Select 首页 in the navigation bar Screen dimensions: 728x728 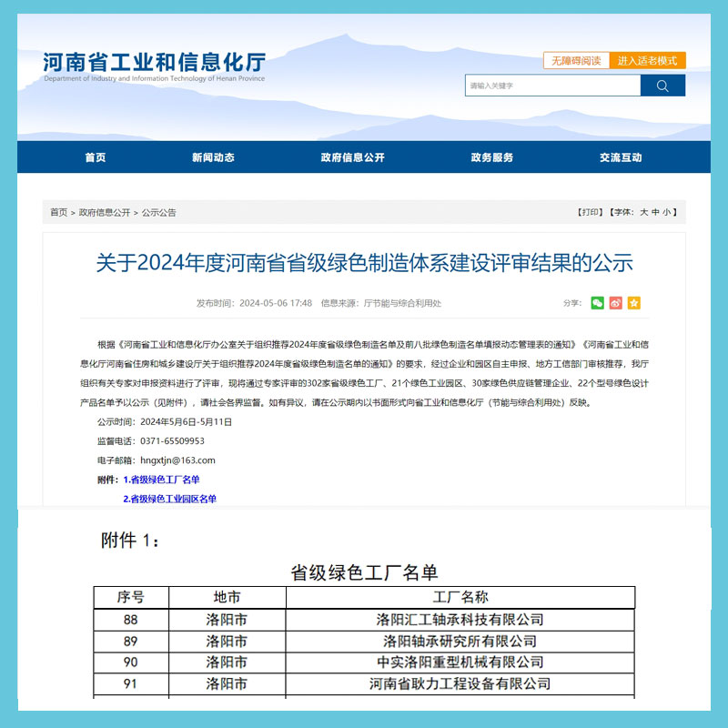[x=96, y=157]
